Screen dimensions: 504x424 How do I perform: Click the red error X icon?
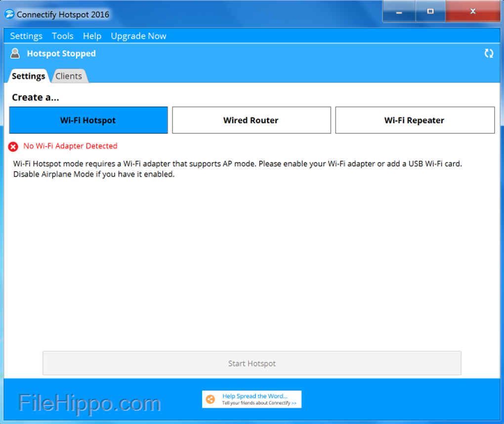pos(13,147)
